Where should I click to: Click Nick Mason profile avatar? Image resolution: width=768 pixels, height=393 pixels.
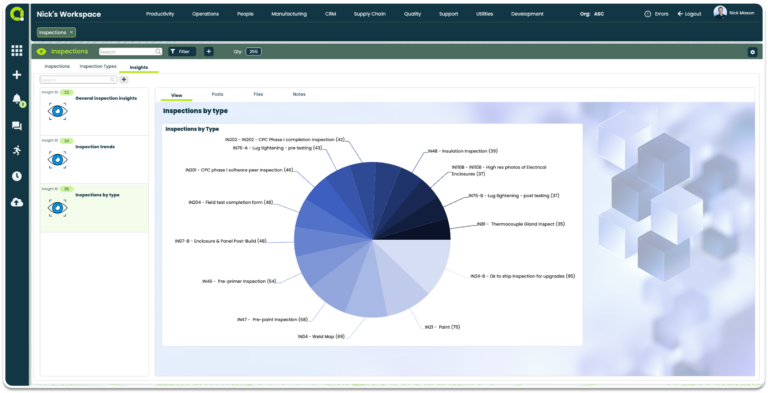pos(720,13)
